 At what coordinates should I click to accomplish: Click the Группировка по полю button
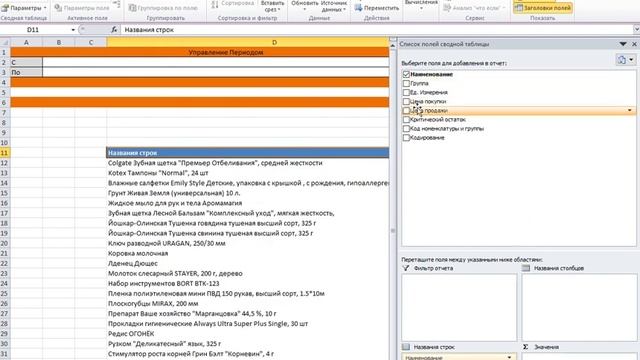coord(163,8)
